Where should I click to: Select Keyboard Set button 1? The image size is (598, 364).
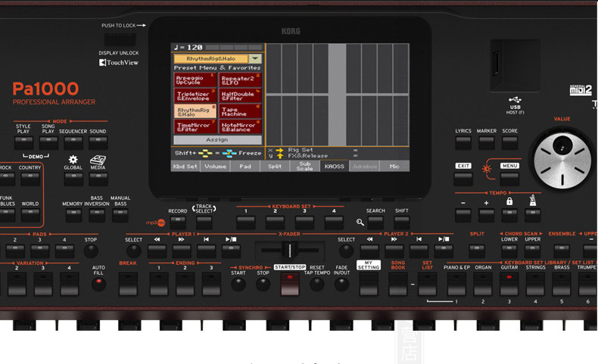tap(245, 222)
